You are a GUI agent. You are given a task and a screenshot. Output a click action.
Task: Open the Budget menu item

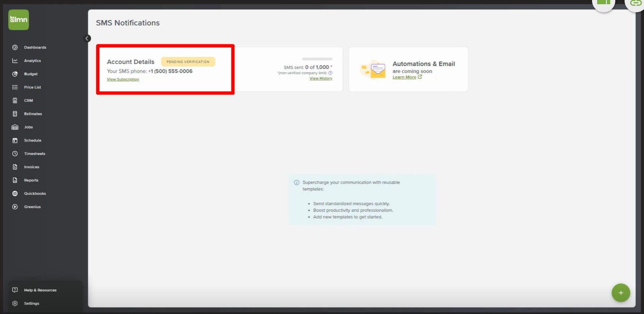click(x=31, y=74)
